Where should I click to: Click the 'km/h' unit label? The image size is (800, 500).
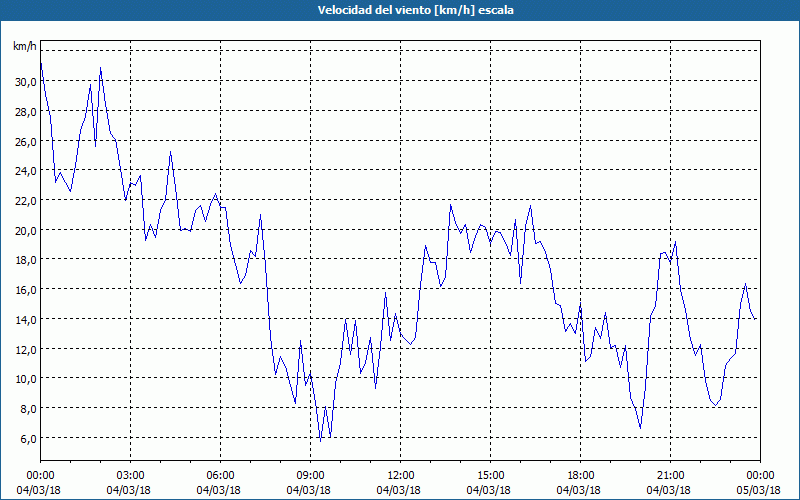tap(24, 46)
